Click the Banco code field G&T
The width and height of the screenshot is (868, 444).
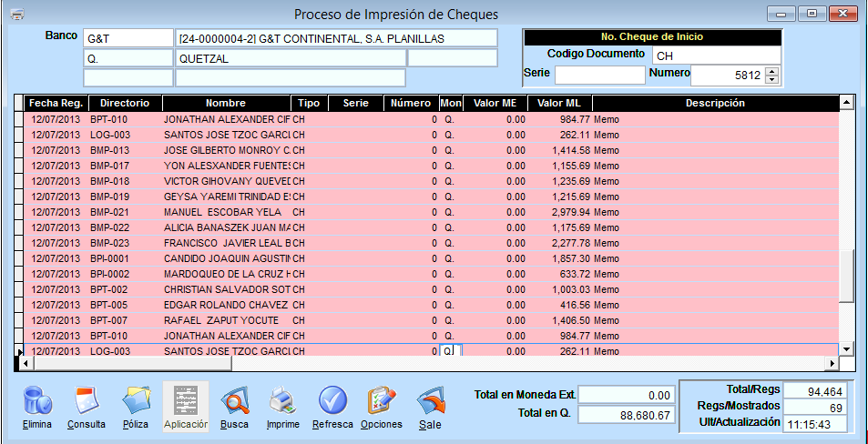(x=126, y=38)
